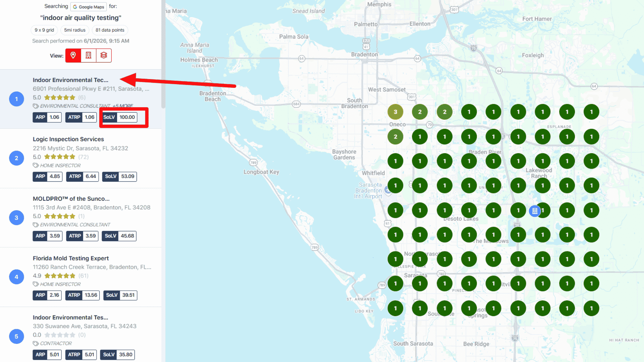The image size is (644, 362).
Task: Click the Google Maps search source badge
Action: click(x=89, y=7)
